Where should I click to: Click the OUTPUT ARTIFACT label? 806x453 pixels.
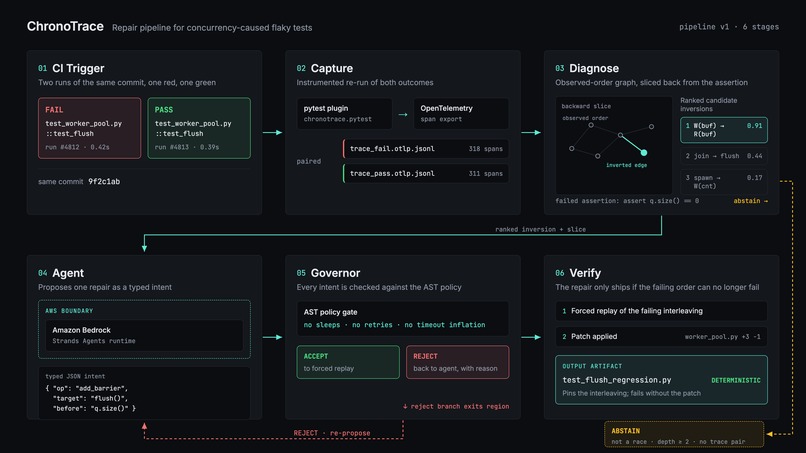pos(592,366)
